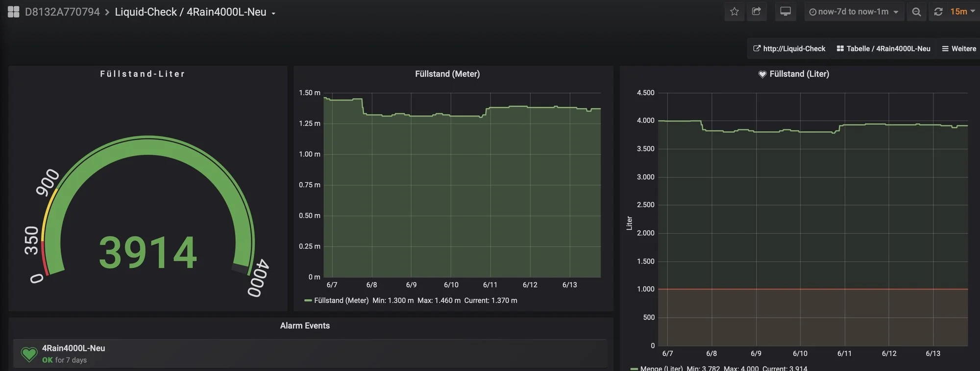Click the 3914 gauge value
Viewport: 980px width, 371px height.
tap(148, 253)
